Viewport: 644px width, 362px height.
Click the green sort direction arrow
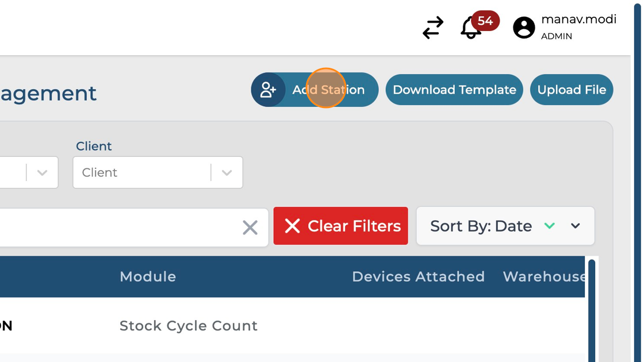click(550, 226)
